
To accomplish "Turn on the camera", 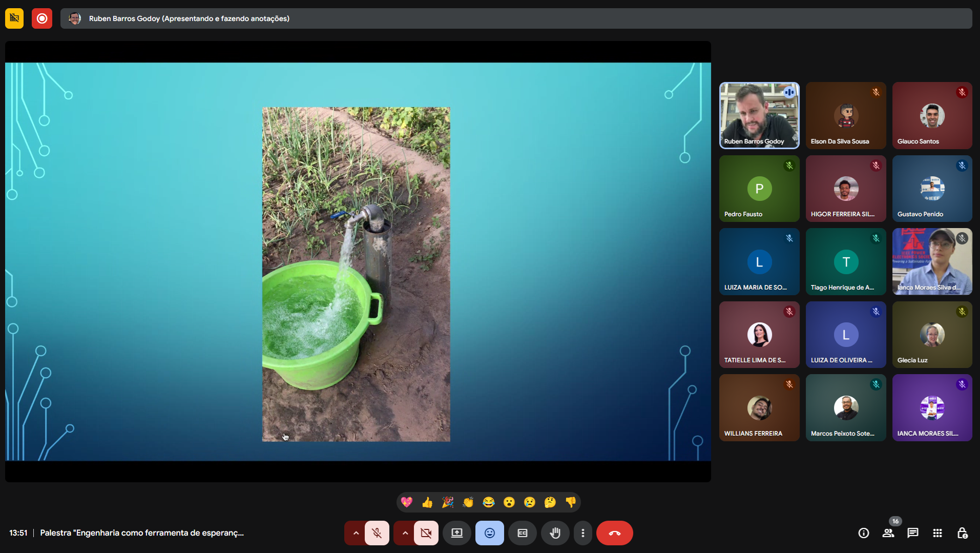I will pyautogui.click(x=426, y=533).
